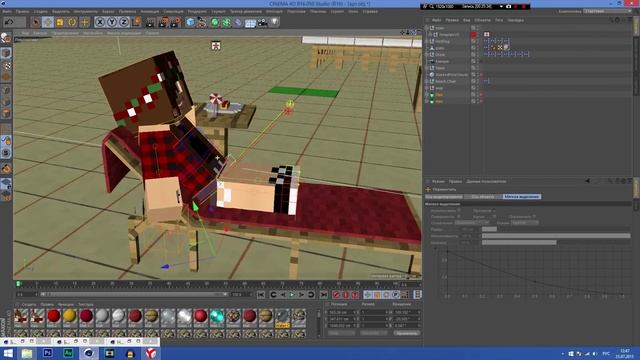640x360 pixels.
Task: Click the green generator object icon
Action: tap(214, 22)
